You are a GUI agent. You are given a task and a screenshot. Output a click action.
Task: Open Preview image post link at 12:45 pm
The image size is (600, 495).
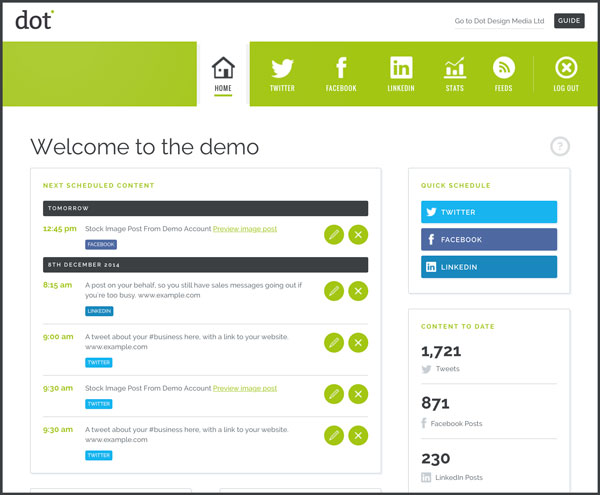(245, 229)
